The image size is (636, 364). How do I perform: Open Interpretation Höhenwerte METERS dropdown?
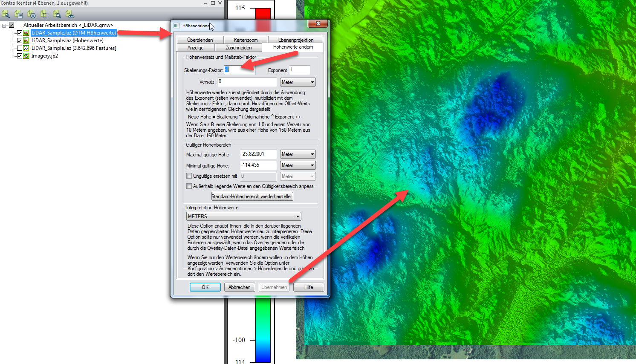(244, 217)
